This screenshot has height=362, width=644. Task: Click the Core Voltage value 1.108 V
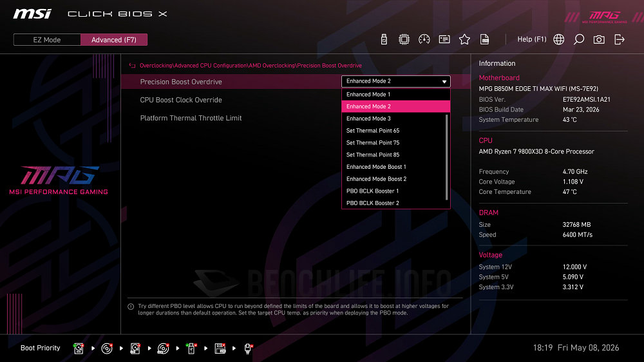pyautogui.click(x=573, y=182)
